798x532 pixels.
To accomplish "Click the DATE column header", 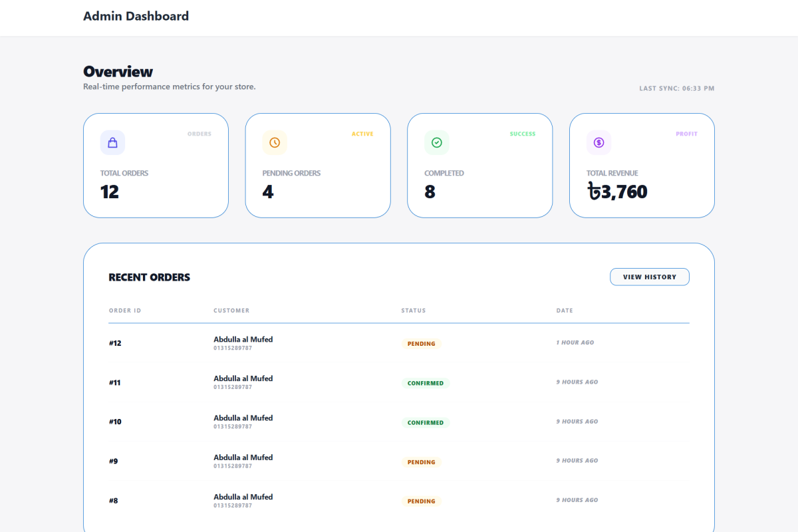I will pos(565,310).
